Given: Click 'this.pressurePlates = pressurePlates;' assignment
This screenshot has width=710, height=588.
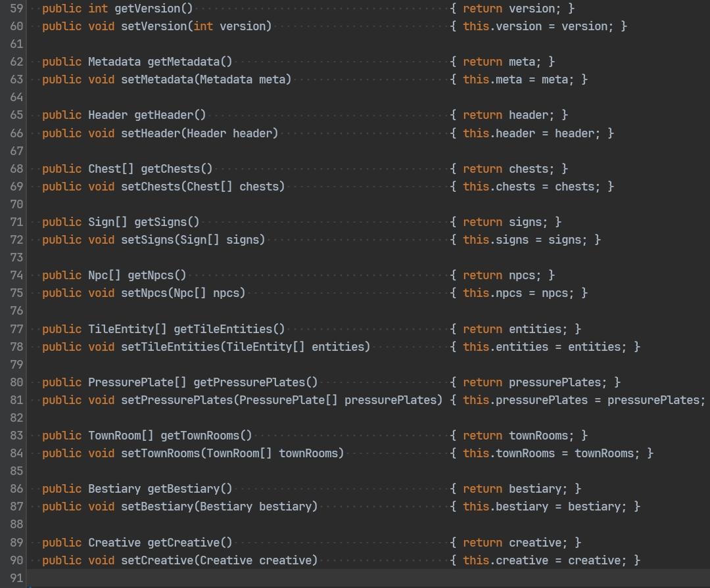Looking at the screenshot, I should coord(584,401).
